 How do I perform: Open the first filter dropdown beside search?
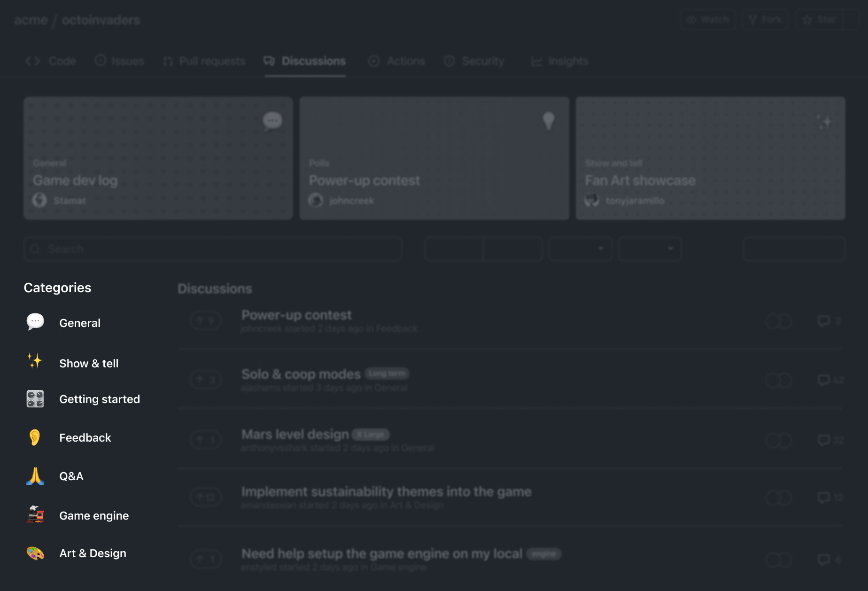pyautogui.click(x=580, y=249)
